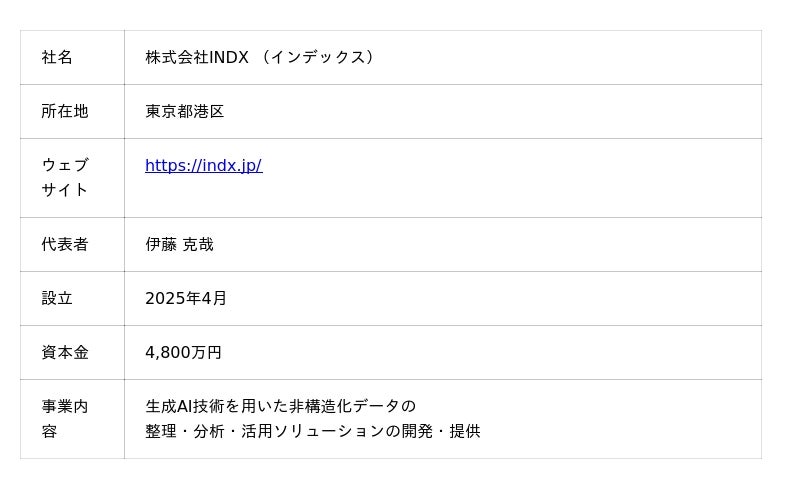Click the ウェブ label text
Viewport: 800px width, 489px height.
(65, 166)
